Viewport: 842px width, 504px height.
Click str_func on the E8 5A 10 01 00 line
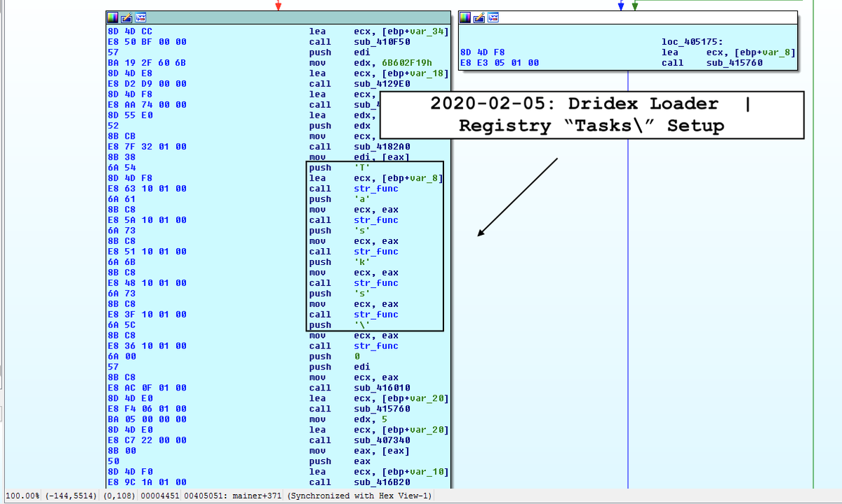(x=376, y=220)
